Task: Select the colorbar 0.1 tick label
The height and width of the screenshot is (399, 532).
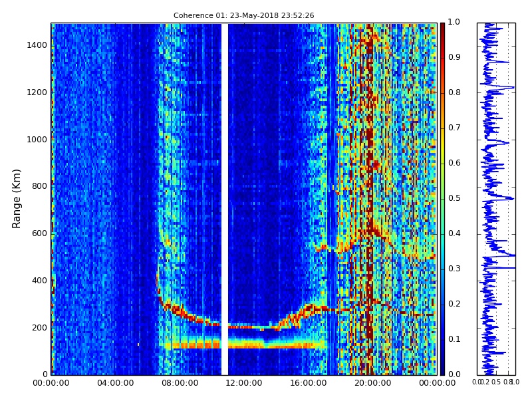Action: 454,339
